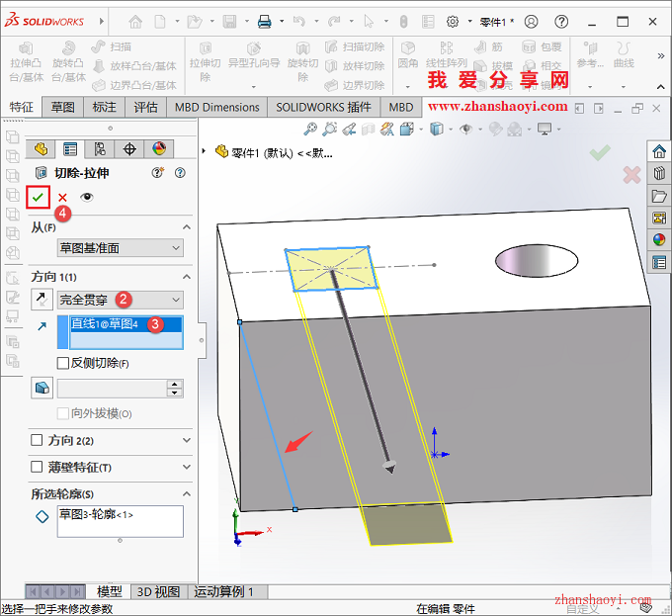Viewport: 672px width, 616px height.
Task: Open the PropertyManager tab icon
Action: [70, 148]
